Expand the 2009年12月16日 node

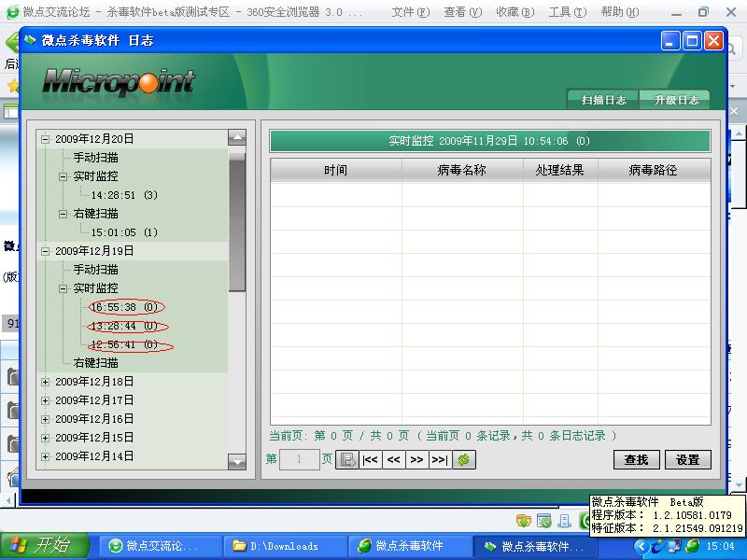tap(45, 419)
